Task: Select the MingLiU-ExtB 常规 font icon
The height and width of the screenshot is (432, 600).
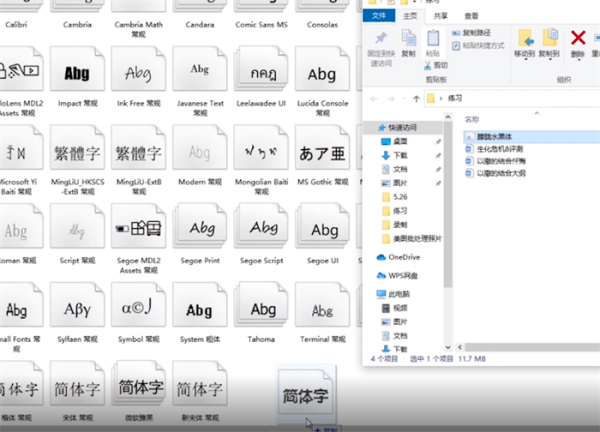Action: pyautogui.click(x=139, y=148)
